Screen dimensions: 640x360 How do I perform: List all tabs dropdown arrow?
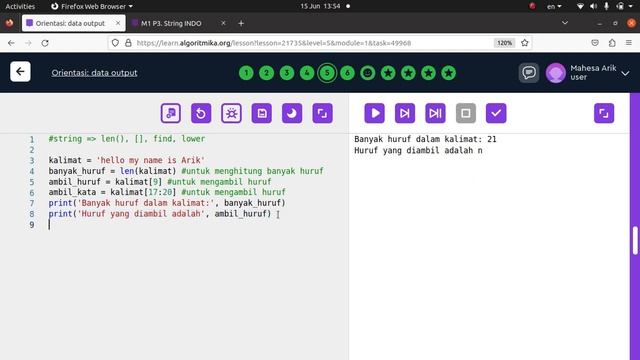click(x=565, y=23)
